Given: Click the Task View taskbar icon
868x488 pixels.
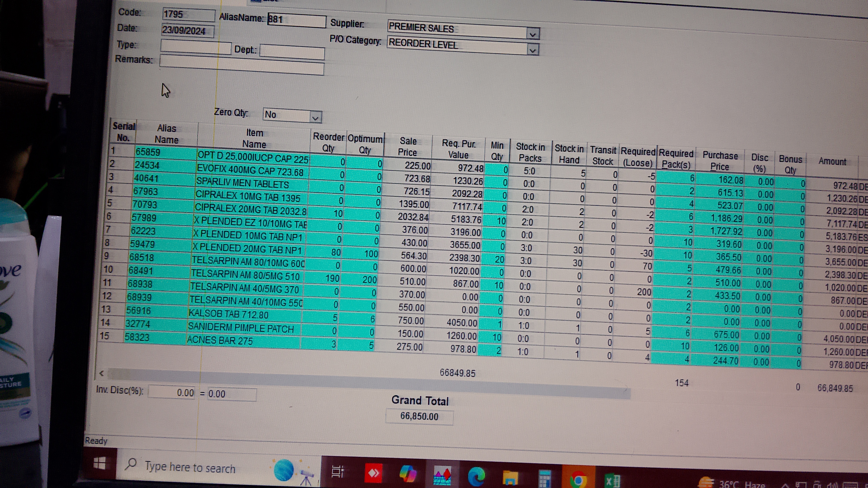Looking at the screenshot, I should tap(337, 472).
